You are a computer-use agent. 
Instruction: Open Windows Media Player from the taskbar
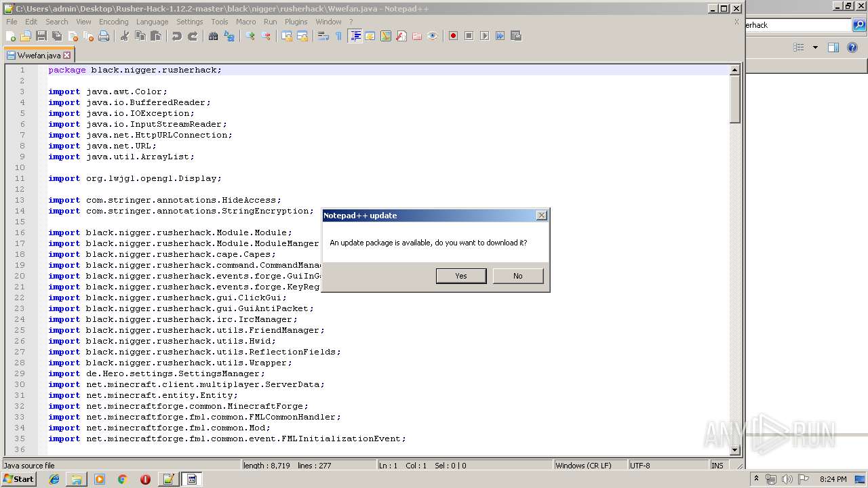coord(100,479)
